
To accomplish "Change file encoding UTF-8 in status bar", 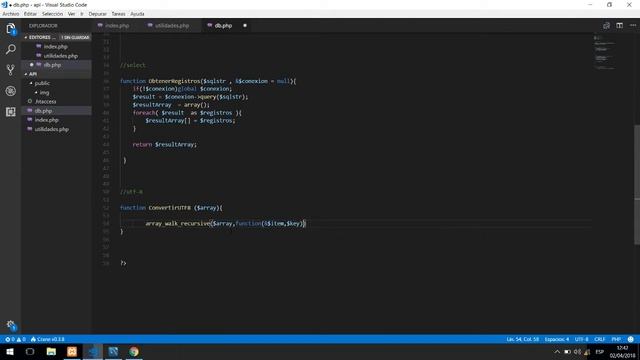I will tap(582, 339).
